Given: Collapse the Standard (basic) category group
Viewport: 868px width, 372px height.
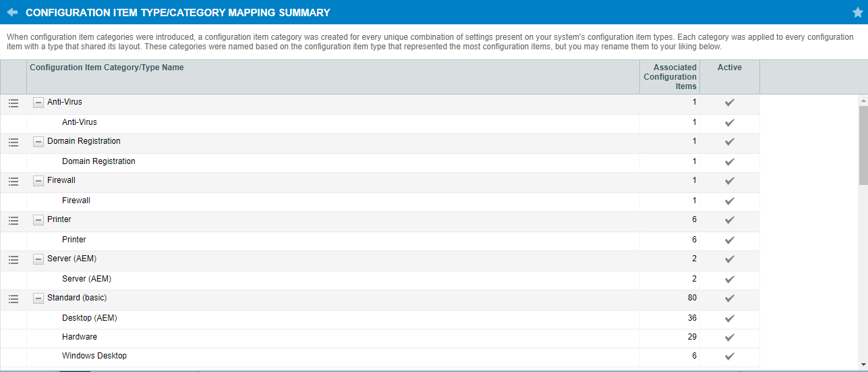Looking at the screenshot, I should click(38, 298).
